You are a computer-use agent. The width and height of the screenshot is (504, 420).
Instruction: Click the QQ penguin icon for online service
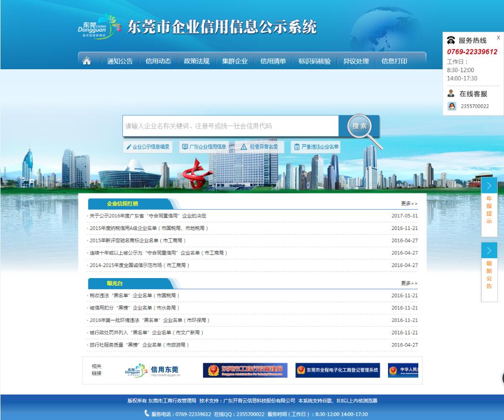[x=452, y=105]
